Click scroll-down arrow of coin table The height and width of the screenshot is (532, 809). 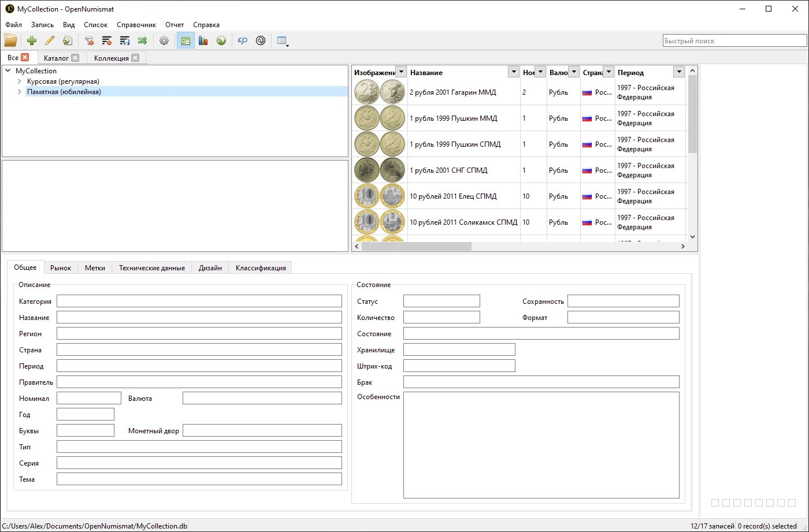693,237
